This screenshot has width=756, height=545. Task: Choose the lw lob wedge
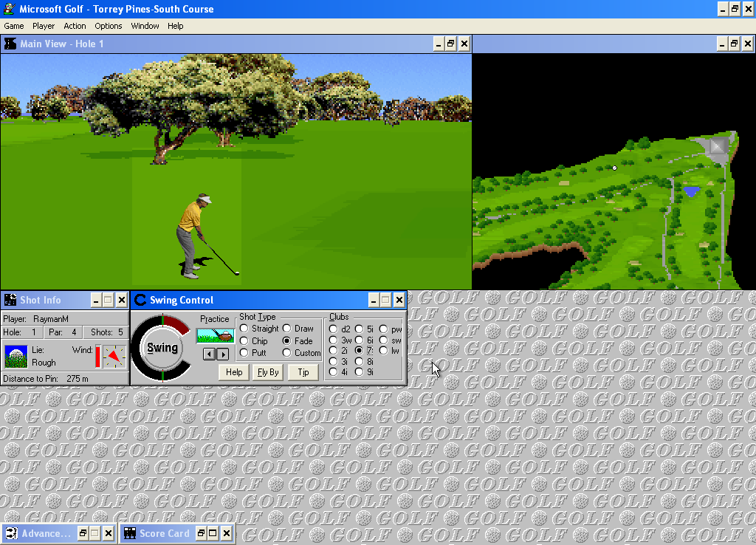(x=390, y=351)
